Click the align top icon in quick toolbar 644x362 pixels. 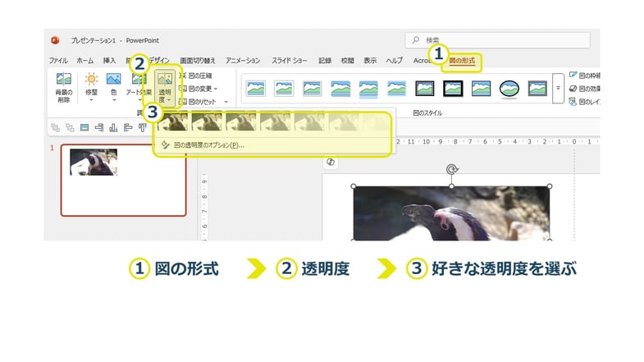(143, 128)
